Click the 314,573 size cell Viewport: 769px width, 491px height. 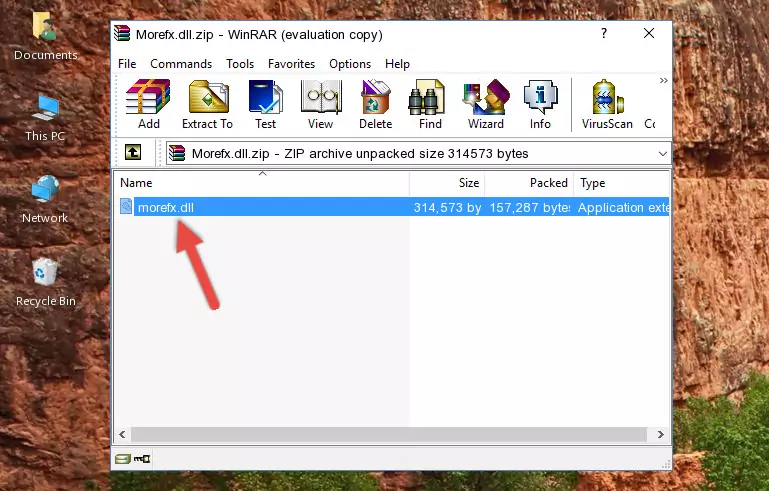(x=447, y=207)
